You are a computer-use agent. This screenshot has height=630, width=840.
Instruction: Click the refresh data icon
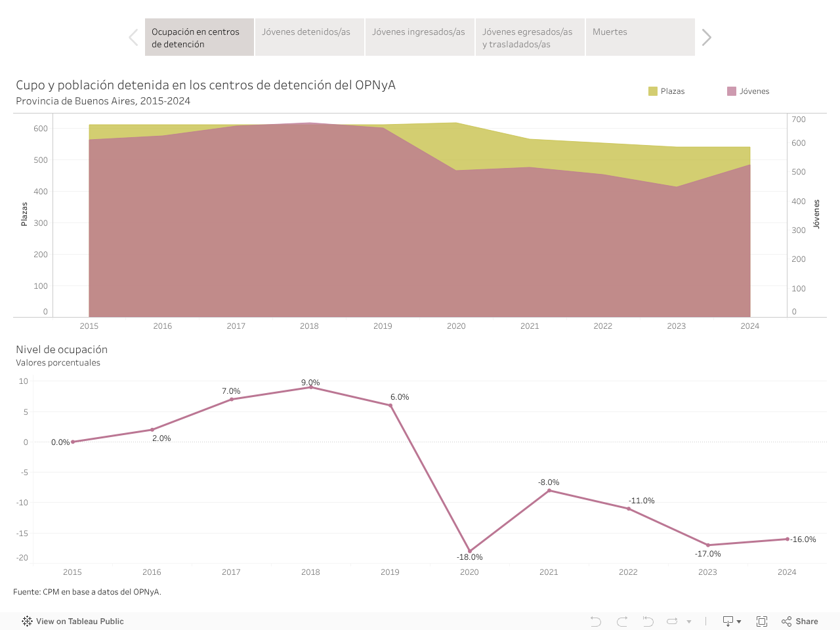tap(673, 621)
